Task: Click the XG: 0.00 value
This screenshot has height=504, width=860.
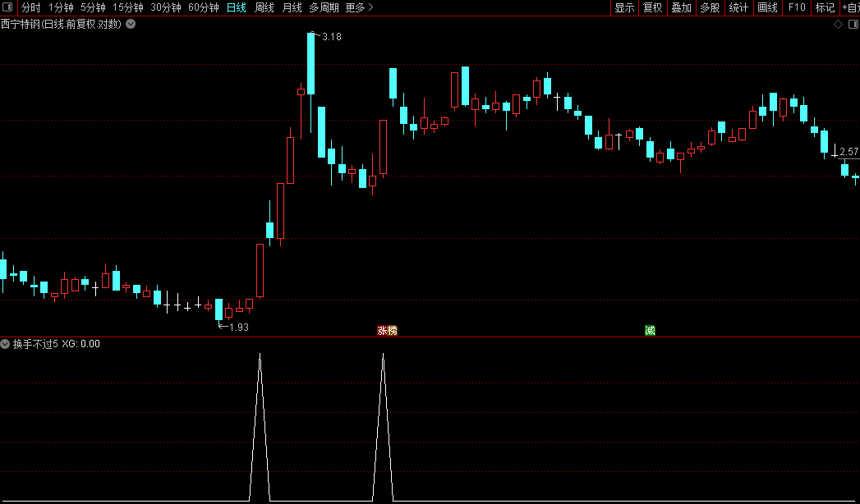Action: point(80,344)
